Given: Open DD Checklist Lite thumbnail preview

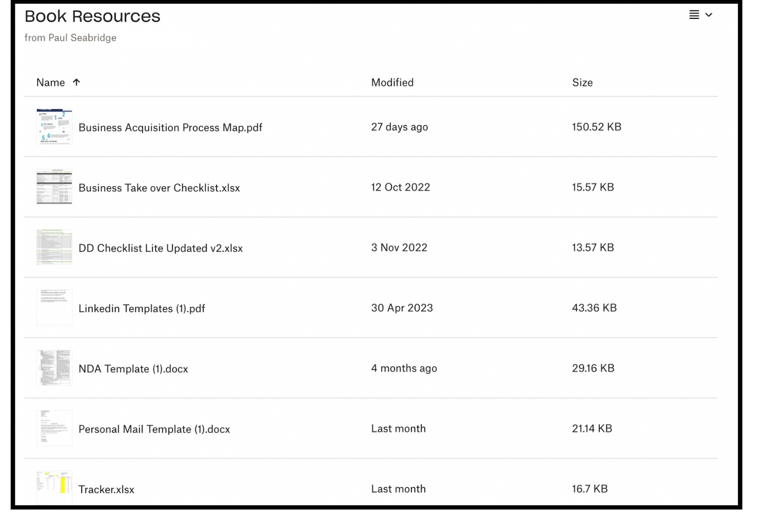Looking at the screenshot, I should point(54,247).
